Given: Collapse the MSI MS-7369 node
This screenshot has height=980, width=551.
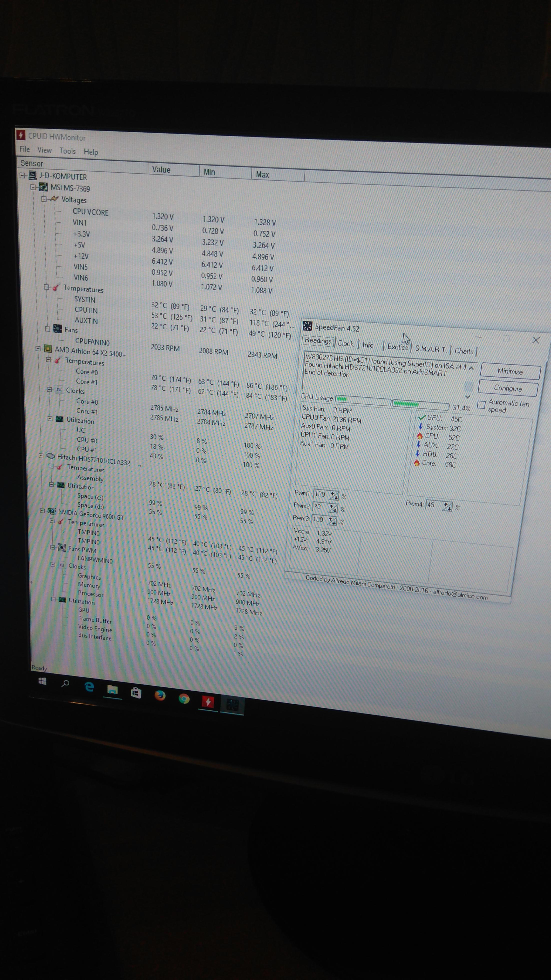Looking at the screenshot, I should pos(33,187).
